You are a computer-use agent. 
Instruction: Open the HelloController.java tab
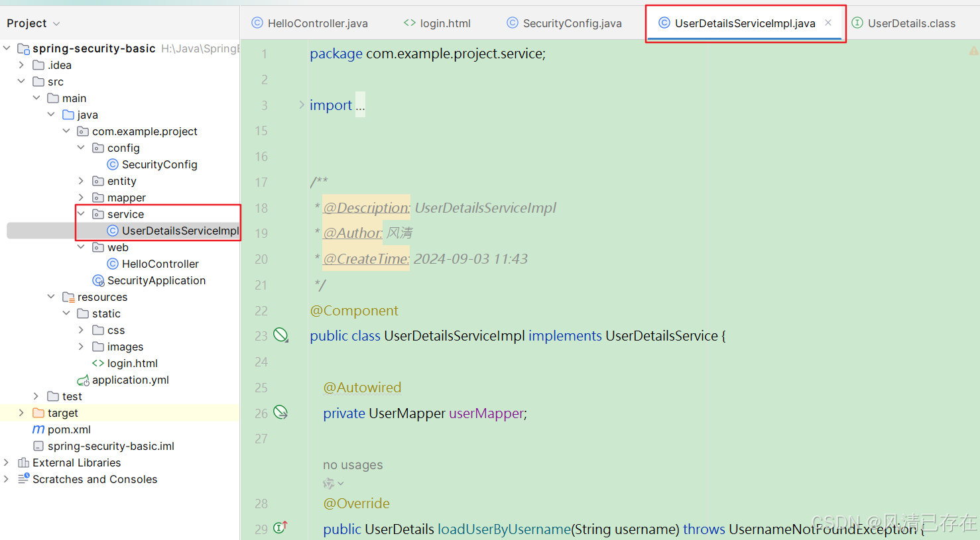click(309, 23)
